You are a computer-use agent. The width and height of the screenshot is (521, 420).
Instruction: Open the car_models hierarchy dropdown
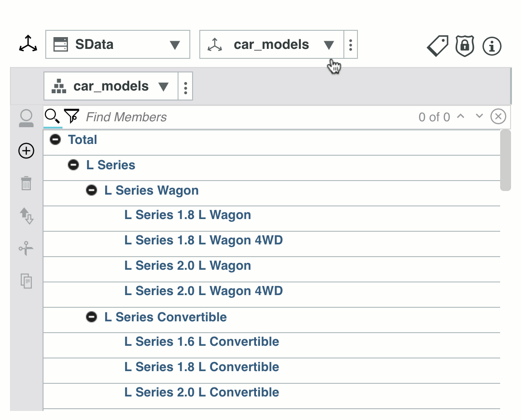[111, 86]
